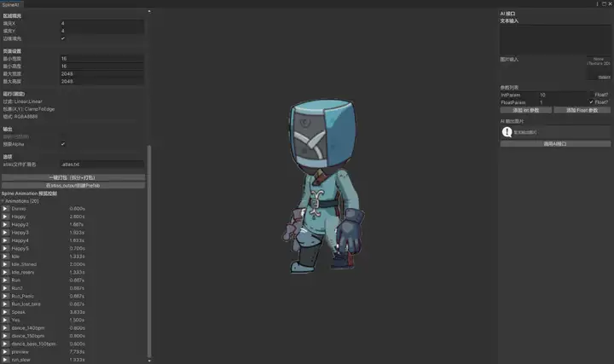This screenshot has height=364, width=614.
Task: Play the dance_140bpm animation
Action: tap(5, 328)
